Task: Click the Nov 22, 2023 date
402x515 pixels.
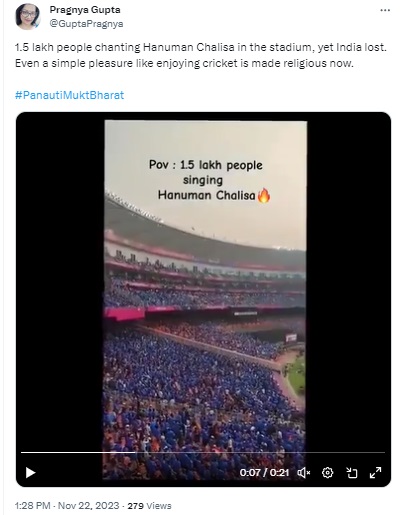Action: [x=89, y=506]
